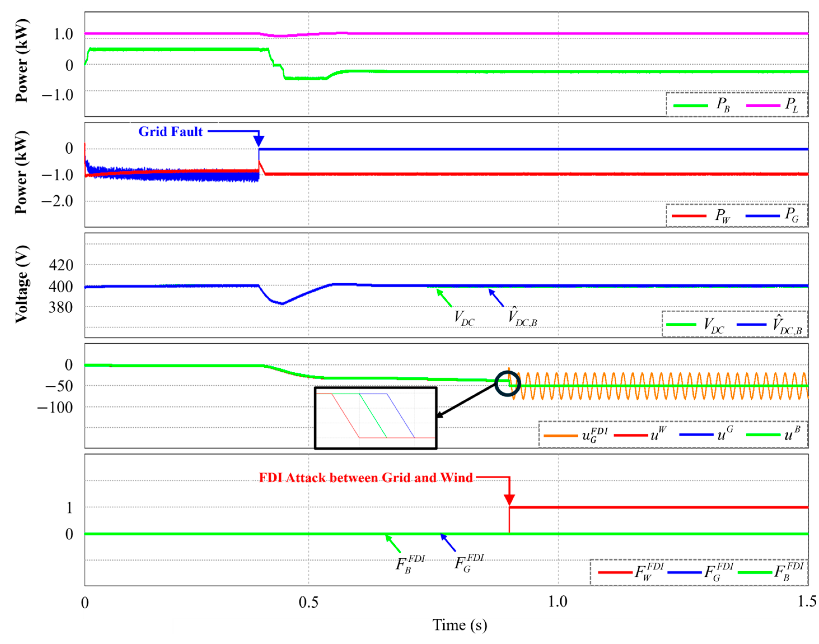Click the green P_B legend line swatch
819x644 pixels.
tap(691, 106)
